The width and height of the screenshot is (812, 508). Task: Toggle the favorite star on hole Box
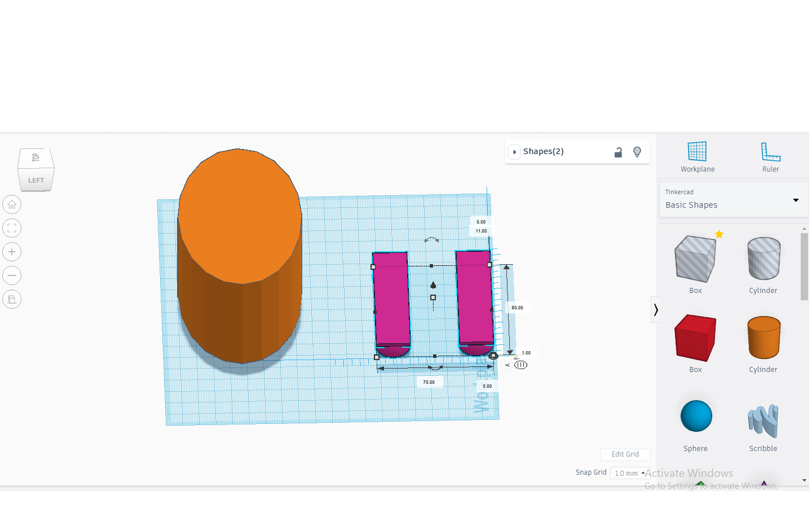click(x=719, y=234)
